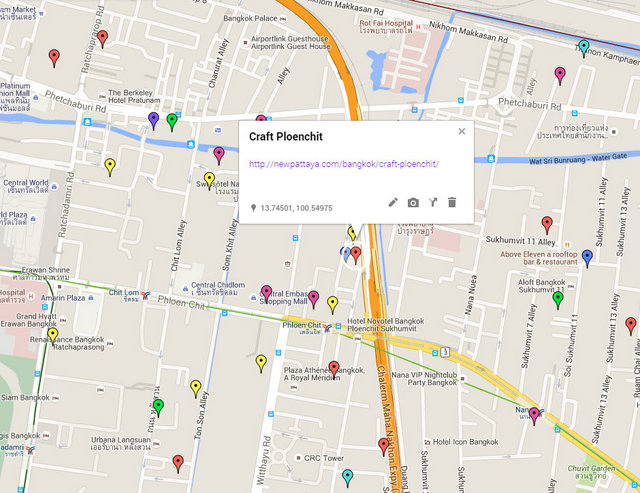640x493 pixels.
Task: Click the Urbana Langsuan label
Action: (x=121, y=444)
